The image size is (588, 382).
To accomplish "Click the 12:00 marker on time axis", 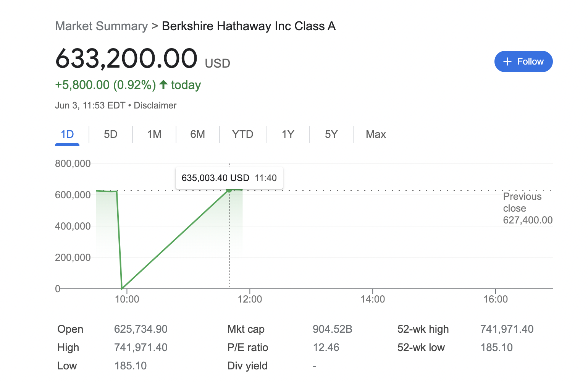I will [250, 299].
